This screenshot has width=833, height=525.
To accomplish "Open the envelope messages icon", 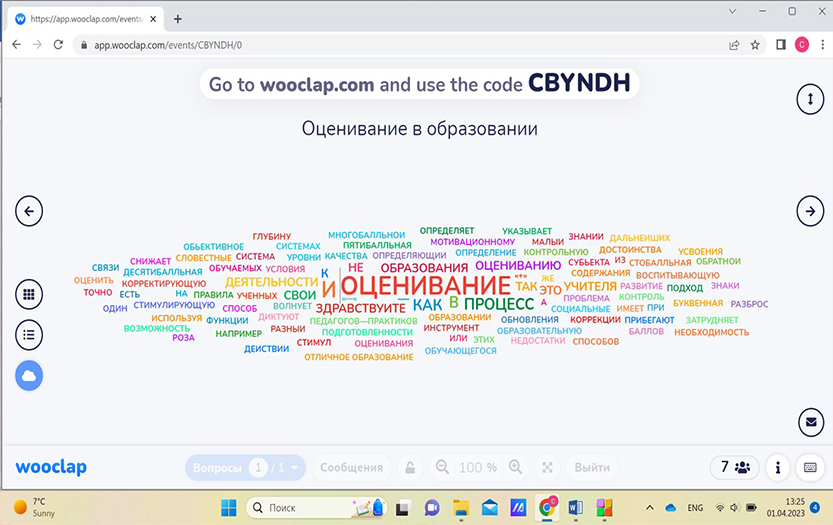I will tap(809, 422).
